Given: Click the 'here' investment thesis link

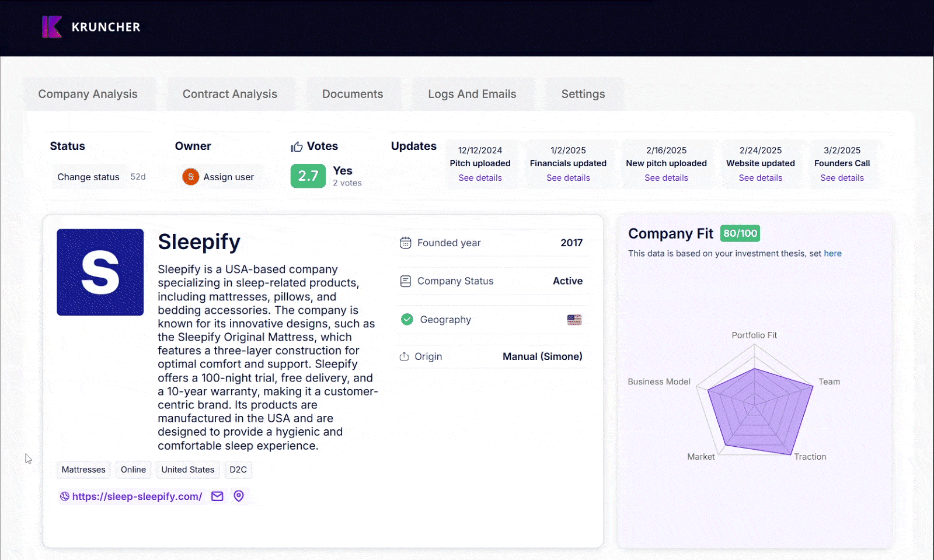Looking at the screenshot, I should pos(832,253).
